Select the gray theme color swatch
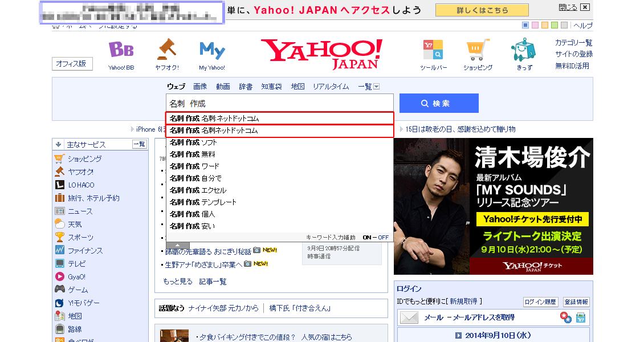This screenshot has height=342, width=644. coord(564,26)
